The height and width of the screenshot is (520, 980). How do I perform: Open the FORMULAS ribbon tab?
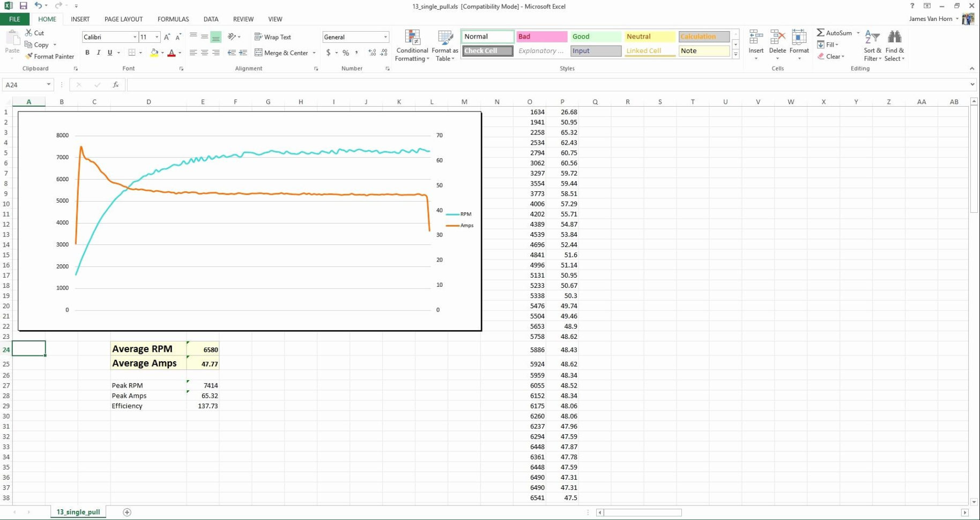[173, 19]
